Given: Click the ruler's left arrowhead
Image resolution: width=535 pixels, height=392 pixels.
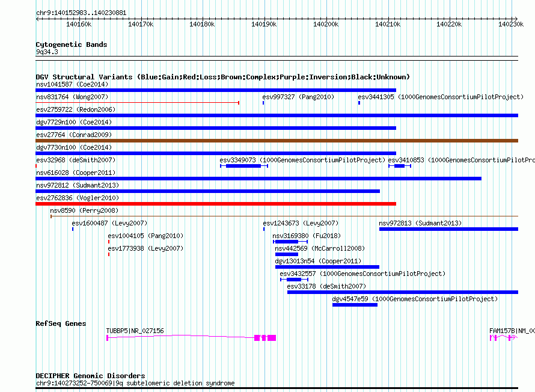Looking at the screenshot, I should point(37,19).
